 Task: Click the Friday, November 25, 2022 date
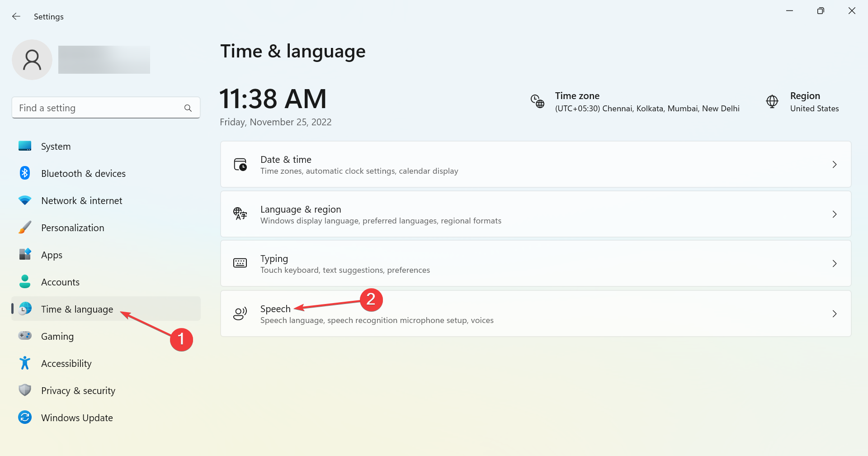275,122
